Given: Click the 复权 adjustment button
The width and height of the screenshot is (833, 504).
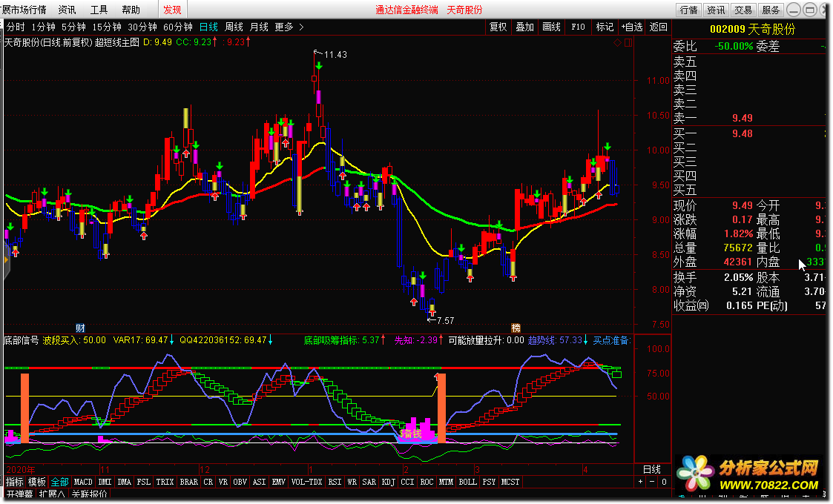Looking at the screenshot, I should coord(498,27).
